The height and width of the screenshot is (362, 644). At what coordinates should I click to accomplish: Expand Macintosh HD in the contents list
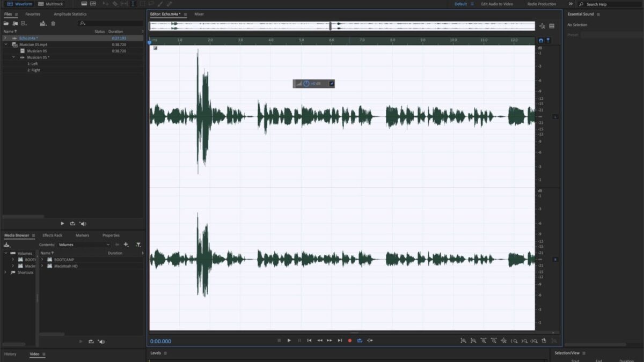point(42,266)
